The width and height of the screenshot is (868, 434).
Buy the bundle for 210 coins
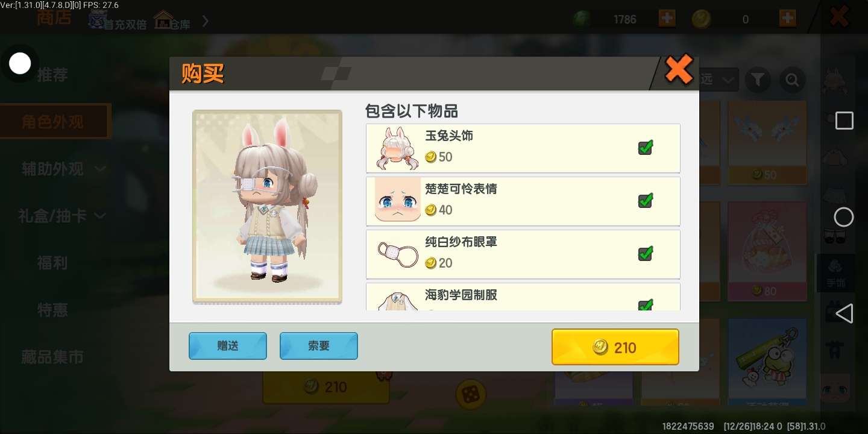click(x=615, y=347)
